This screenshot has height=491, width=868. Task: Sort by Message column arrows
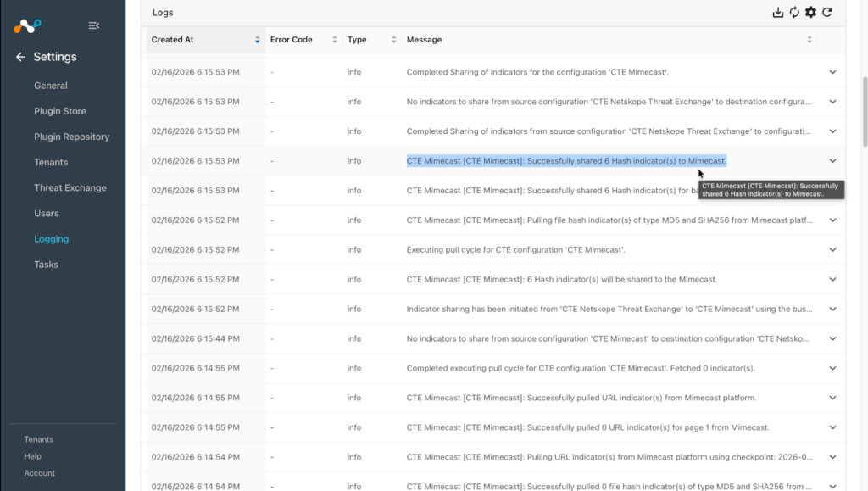point(810,40)
